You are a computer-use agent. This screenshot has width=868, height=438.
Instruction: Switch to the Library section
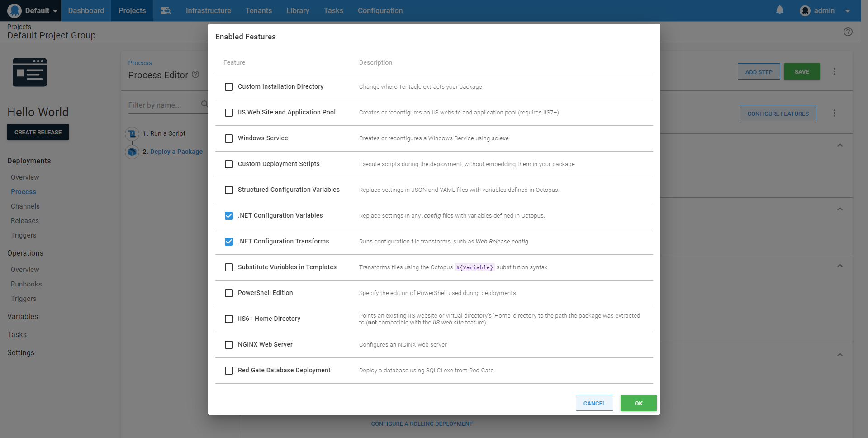pos(298,10)
